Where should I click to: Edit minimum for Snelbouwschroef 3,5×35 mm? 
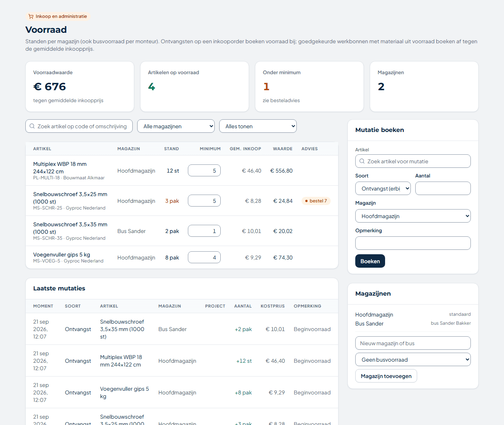(204, 231)
